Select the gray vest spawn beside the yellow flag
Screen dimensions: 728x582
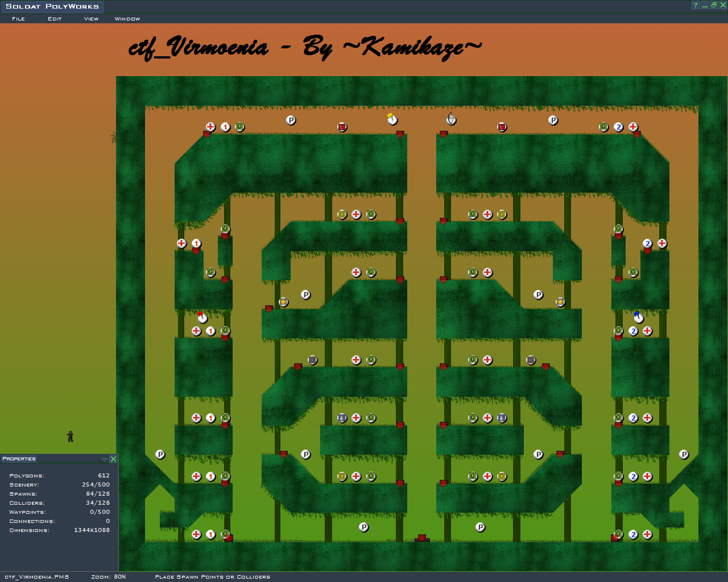[451, 119]
